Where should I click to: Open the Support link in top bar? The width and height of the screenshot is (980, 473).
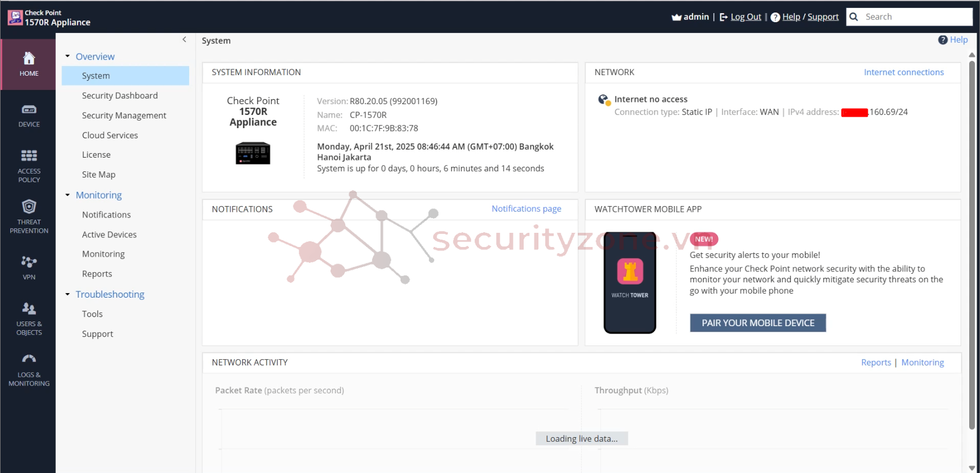[823, 17]
